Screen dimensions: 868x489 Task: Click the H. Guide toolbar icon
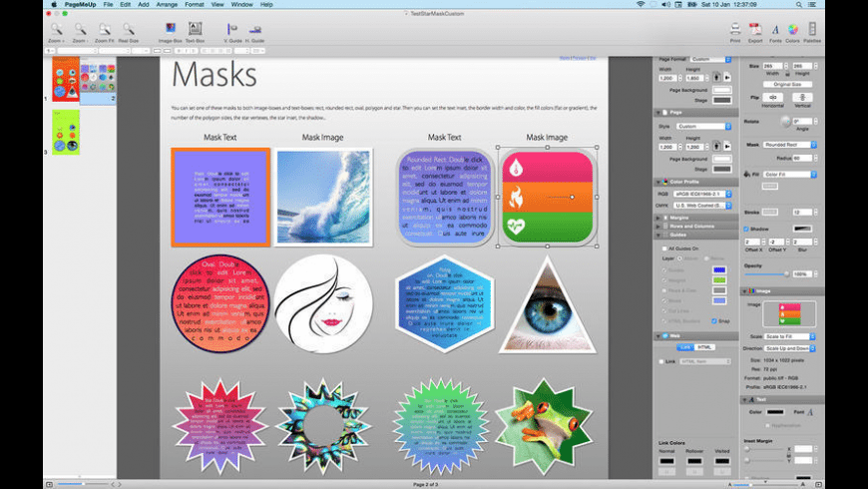[x=255, y=29]
